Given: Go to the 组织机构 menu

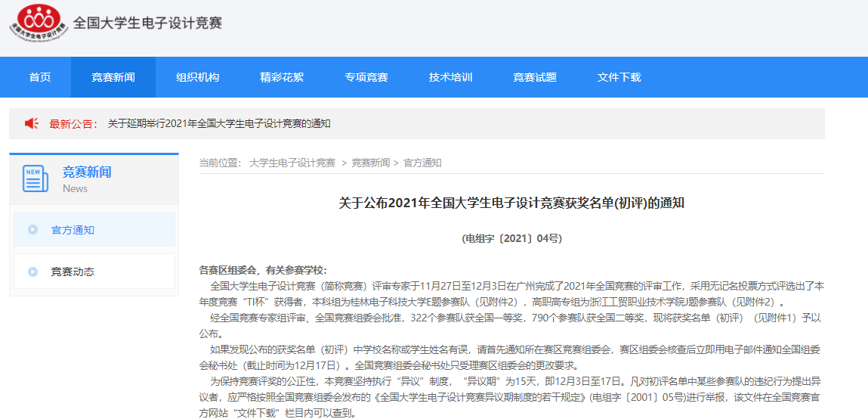Looking at the screenshot, I should [x=197, y=77].
